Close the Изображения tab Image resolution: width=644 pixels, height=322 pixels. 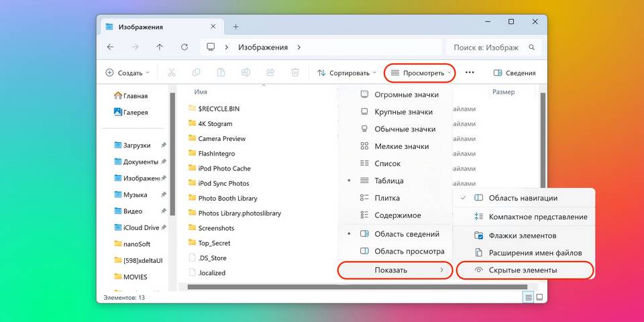pos(213,26)
